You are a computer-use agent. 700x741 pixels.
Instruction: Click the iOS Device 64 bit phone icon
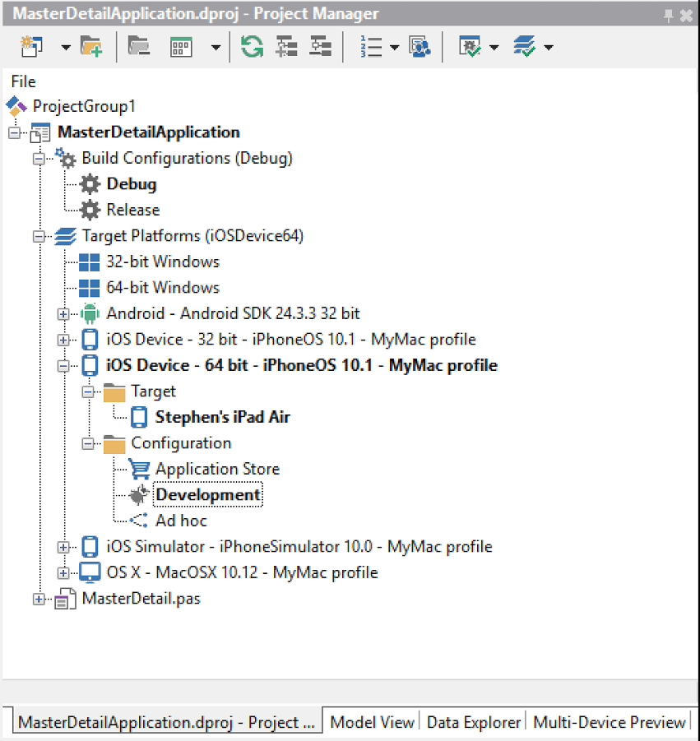coord(90,365)
